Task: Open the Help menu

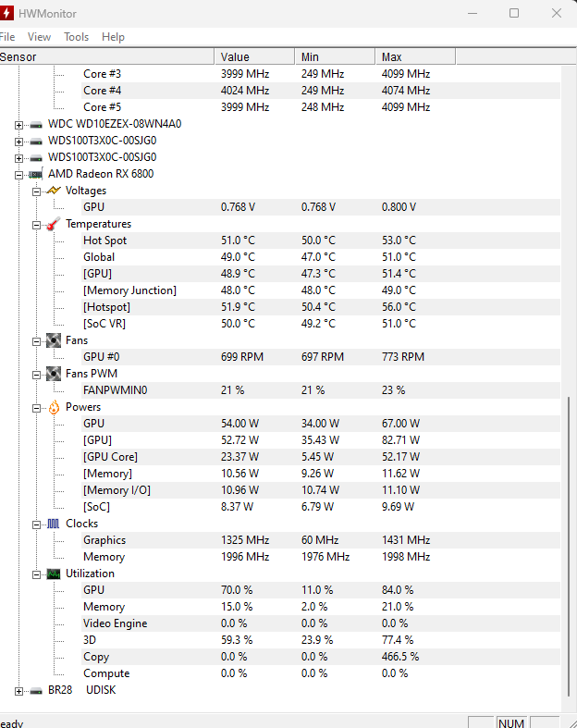Action: click(x=113, y=37)
